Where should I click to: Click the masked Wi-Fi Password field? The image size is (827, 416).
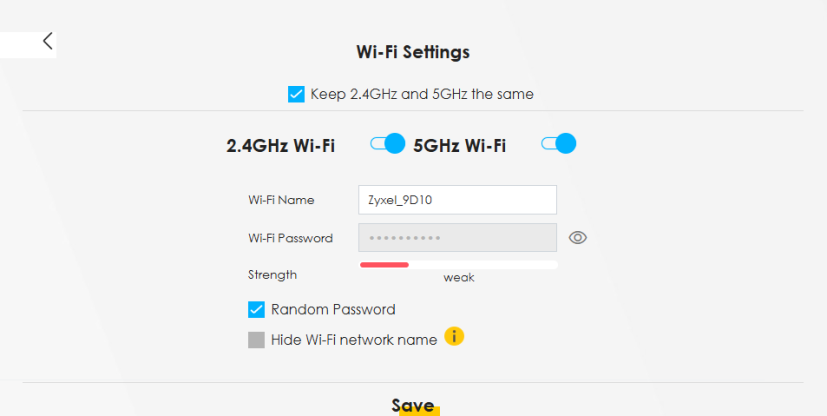tap(456, 237)
